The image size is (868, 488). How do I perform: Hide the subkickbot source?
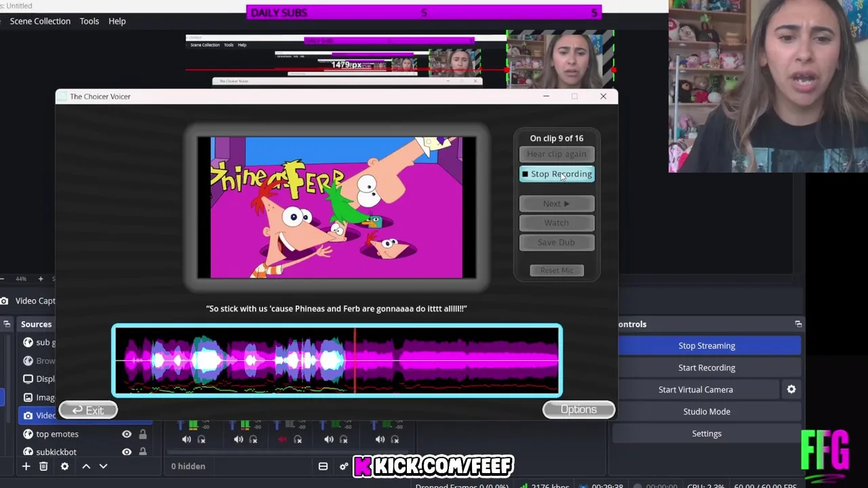coord(127,452)
